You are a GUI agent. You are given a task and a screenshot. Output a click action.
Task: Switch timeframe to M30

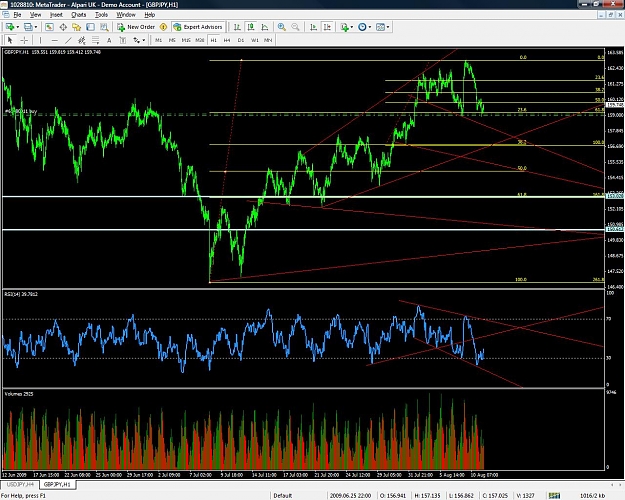(200, 40)
